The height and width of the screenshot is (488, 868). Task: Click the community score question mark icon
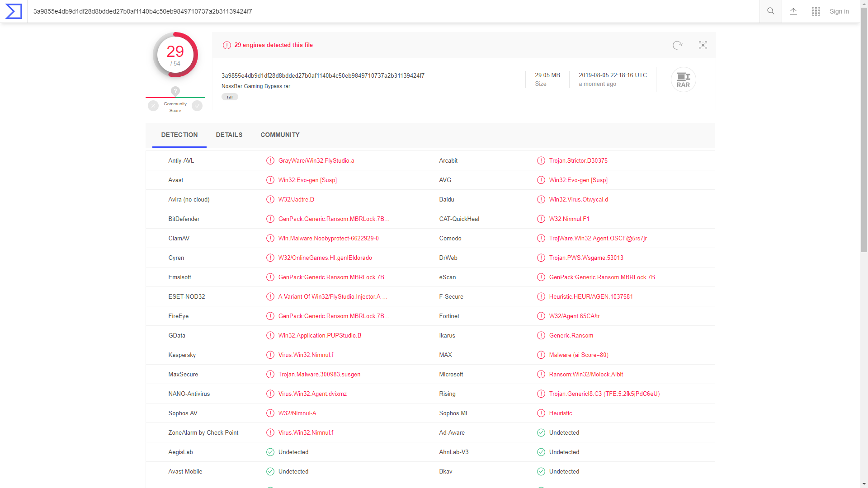(x=175, y=91)
